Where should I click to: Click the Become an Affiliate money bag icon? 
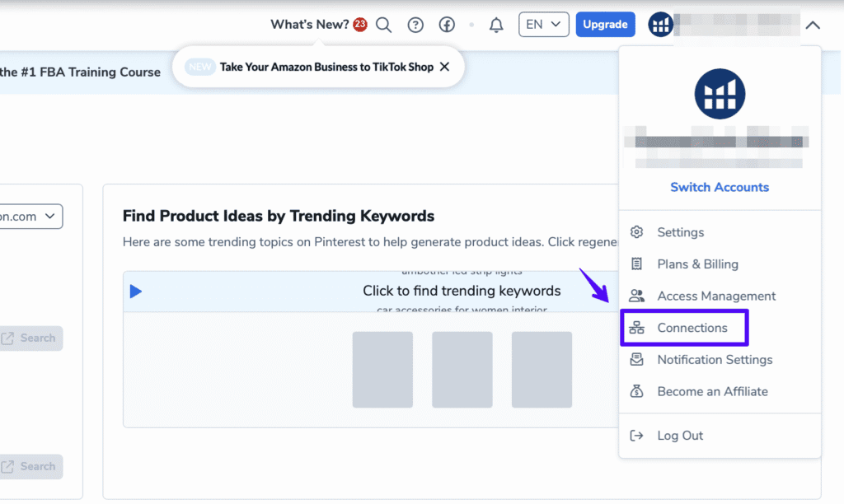pos(636,391)
